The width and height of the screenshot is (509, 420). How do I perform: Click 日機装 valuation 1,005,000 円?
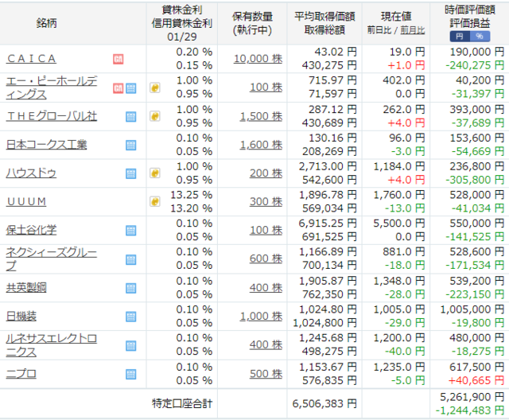(472, 309)
